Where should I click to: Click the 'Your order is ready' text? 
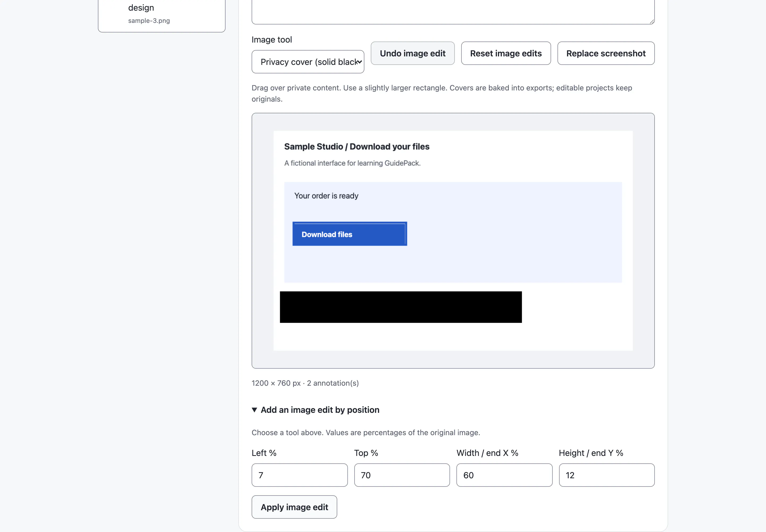point(326,196)
